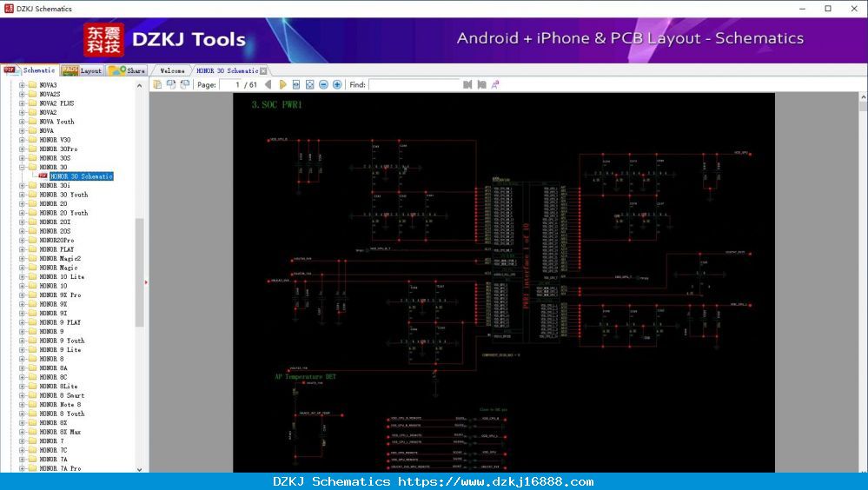Viewport: 868px width, 490px height.
Task: Select the HONOR Magic2 tree item
Action: pos(60,259)
